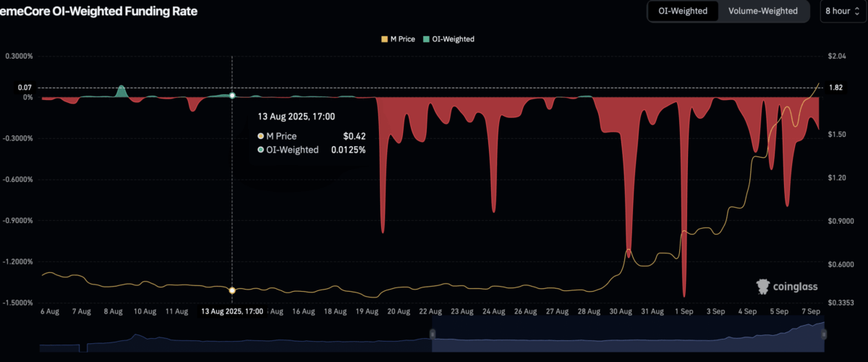Select the OI-Weighted tab
The width and height of the screenshot is (868, 362).
tap(682, 12)
